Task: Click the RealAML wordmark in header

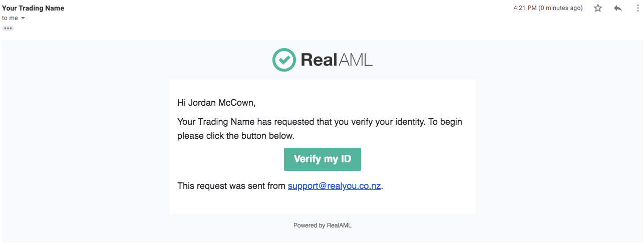Action: [x=337, y=60]
